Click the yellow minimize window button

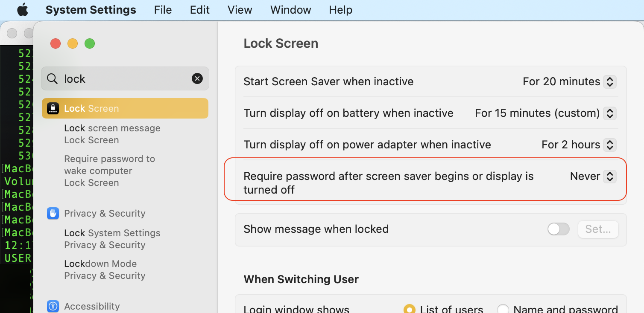tap(73, 43)
